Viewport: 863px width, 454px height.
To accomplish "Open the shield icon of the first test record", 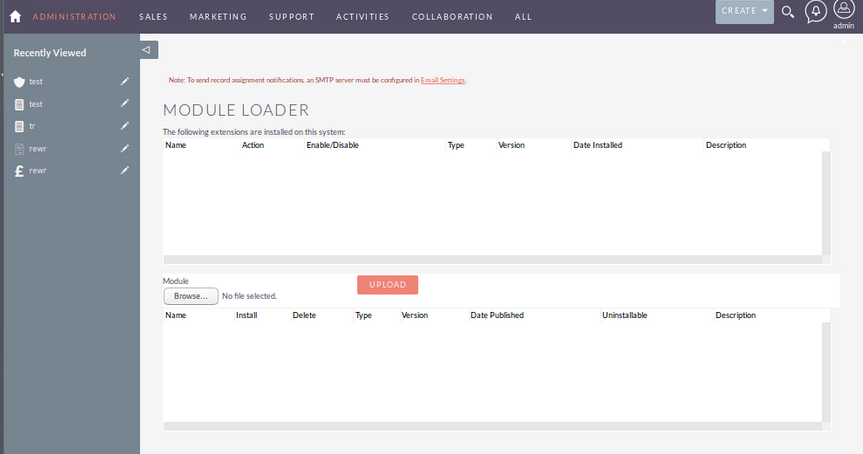I will [x=19, y=82].
